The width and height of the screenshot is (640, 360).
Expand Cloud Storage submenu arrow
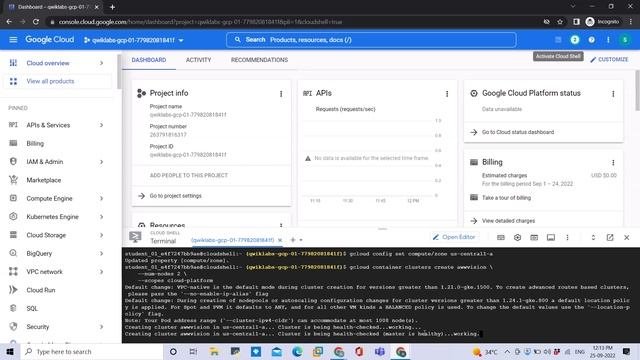coord(101,235)
